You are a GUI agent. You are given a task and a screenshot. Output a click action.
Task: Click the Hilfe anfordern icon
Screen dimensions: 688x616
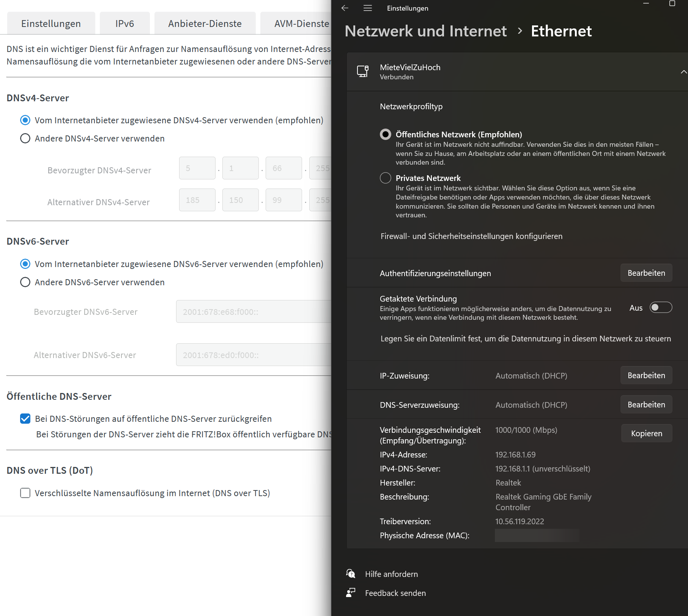point(351,574)
